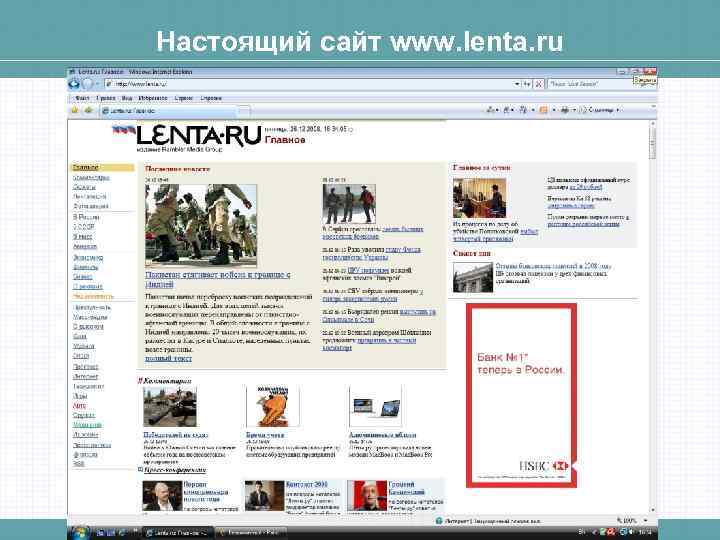Click the Add to Favorites icon
This screenshot has height=540, width=720.
pos(89,110)
